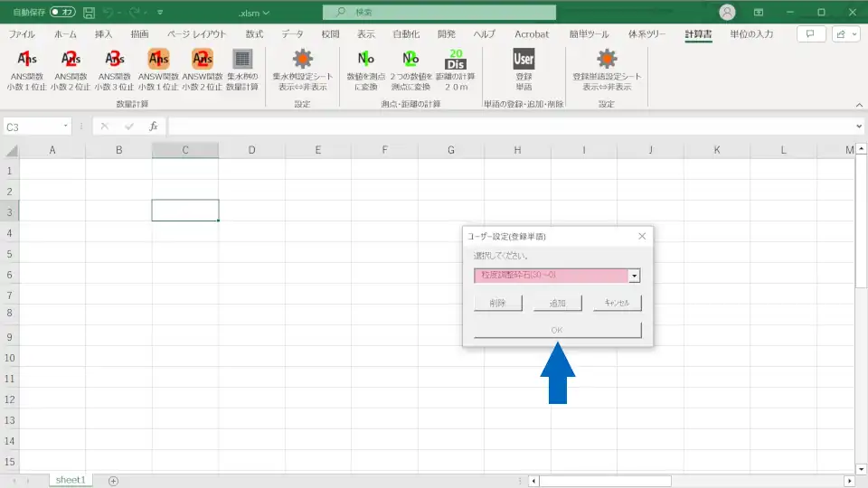Switch to the 単位の入力 tab

pyautogui.click(x=751, y=34)
